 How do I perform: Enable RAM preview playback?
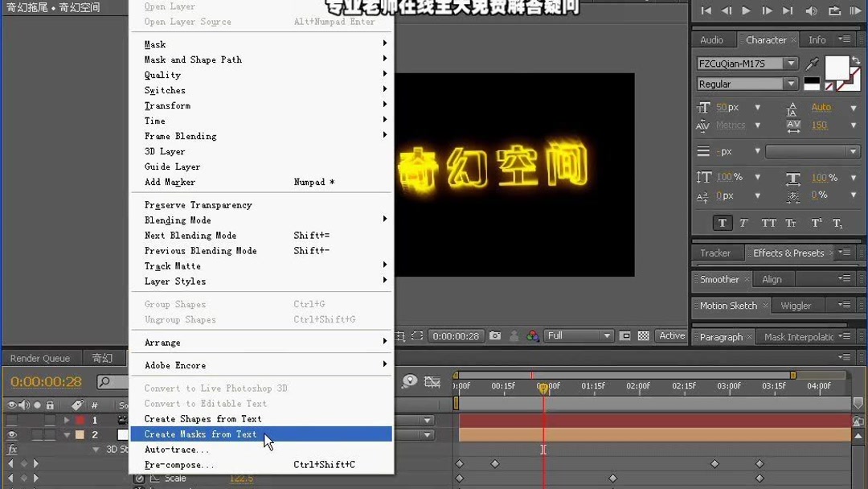pos(854,10)
